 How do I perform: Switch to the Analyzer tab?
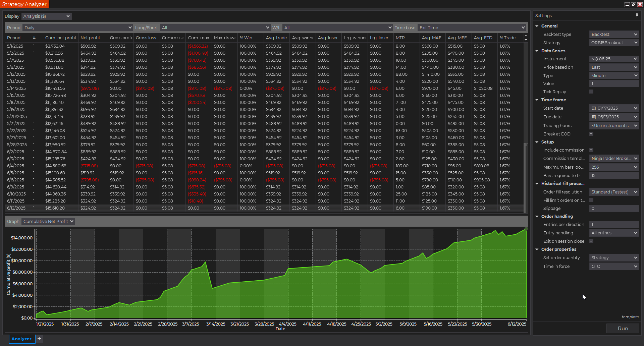click(21, 339)
